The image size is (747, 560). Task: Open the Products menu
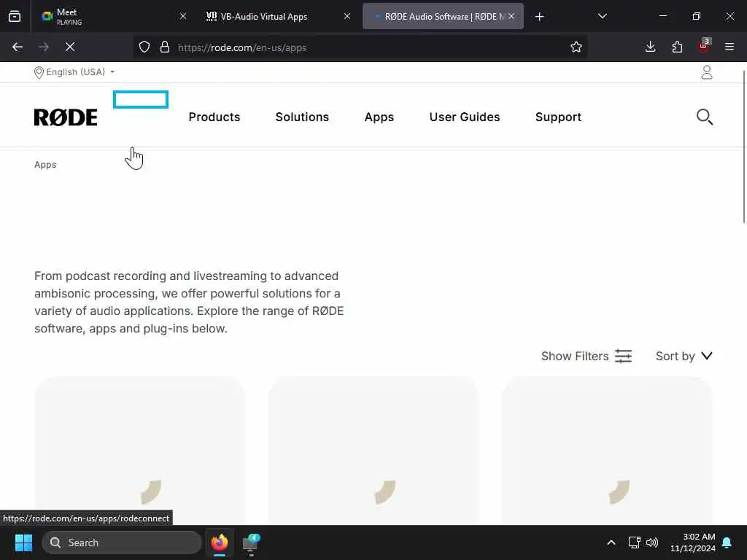click(214, 117)
